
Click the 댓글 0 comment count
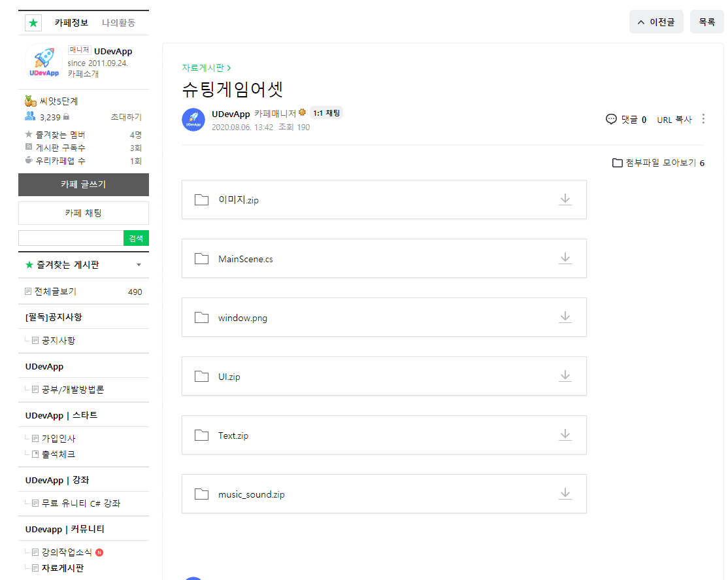pyautogui.click(x=634, y=120)
